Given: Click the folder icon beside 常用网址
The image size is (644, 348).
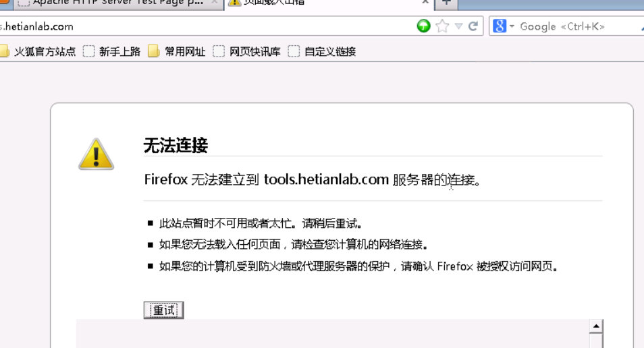Looking at the screenshot, I should pyautogui.click(x=154, y=51).
